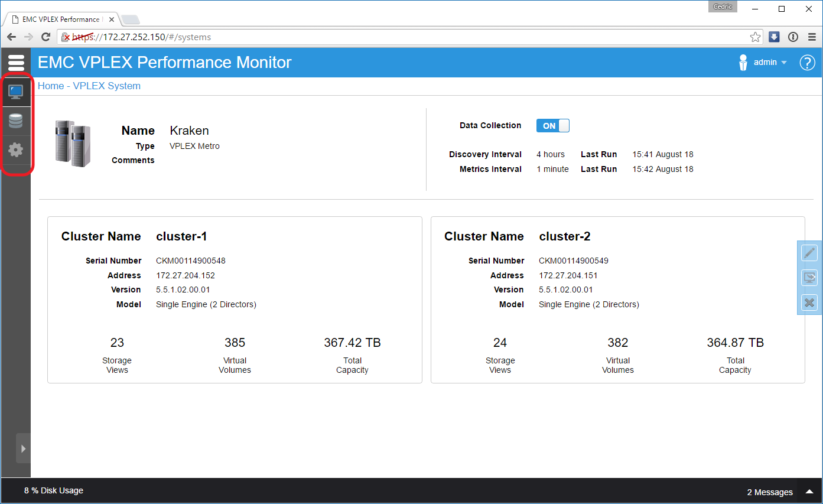Bookmark the page with star icon
823x504 pixels.
coord(755,37)
